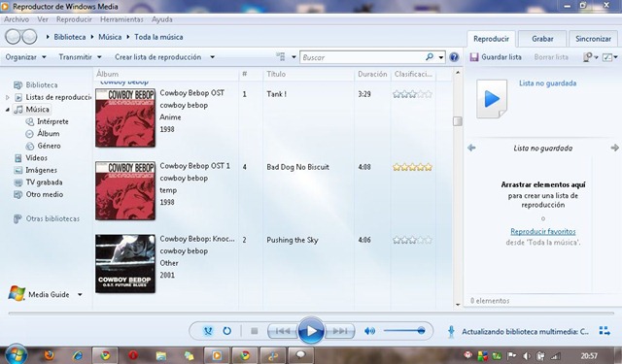Set star rating for Bad Dog No Biscuit

point(412,167)
